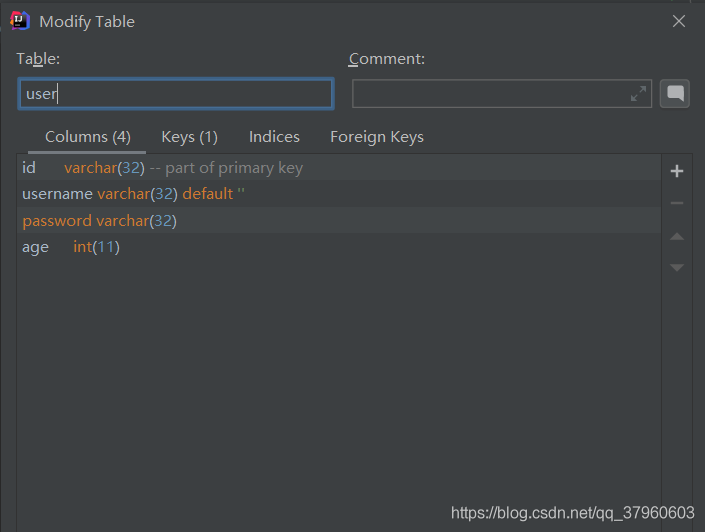This screenshot has height=532, width=705.
Task: Click the blog.csdn.net watermark link
Action: tap(572, 513)
